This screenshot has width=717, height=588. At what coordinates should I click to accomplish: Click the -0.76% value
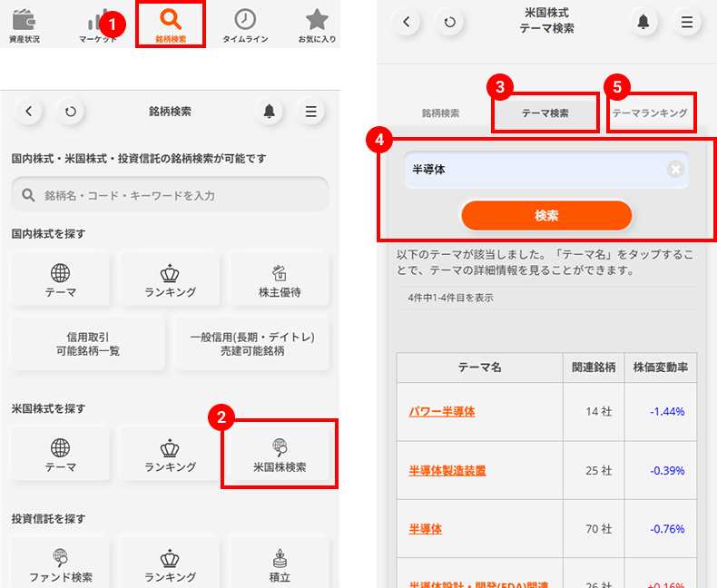[667, 529]
